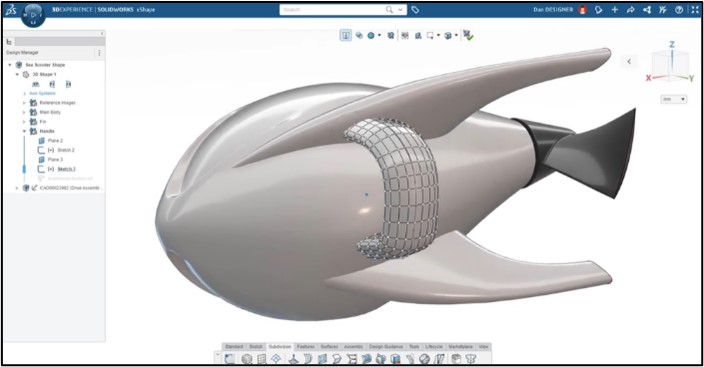This screenshot has width=704, height=367.
Task: Switch to the Subdivision tab
Action: click(x=280, y=347)
